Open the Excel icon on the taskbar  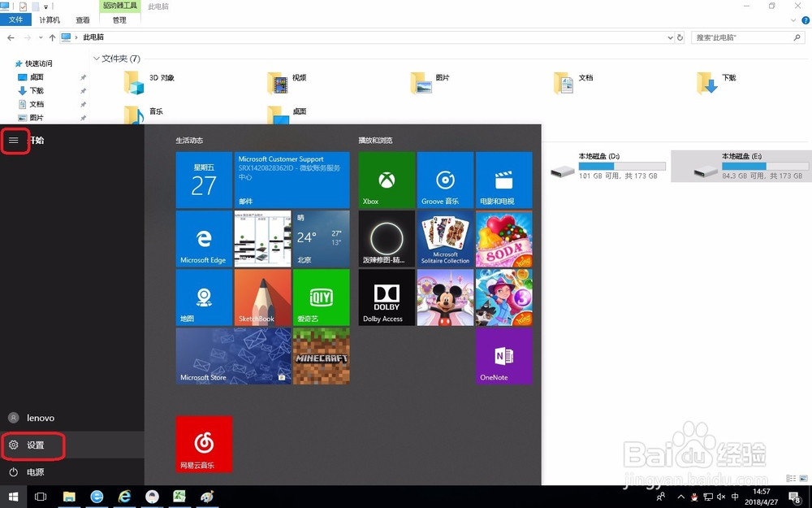point(179,497)
